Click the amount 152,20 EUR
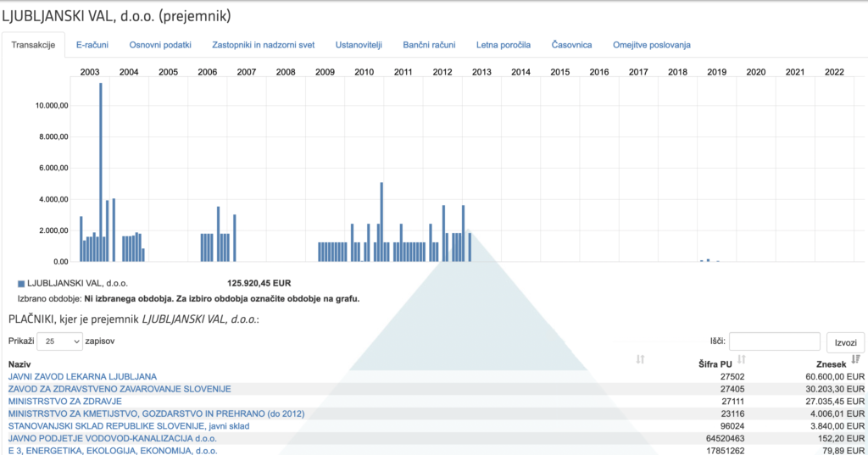The width and height of the screenshot is (868, 455). pos(843,438)
